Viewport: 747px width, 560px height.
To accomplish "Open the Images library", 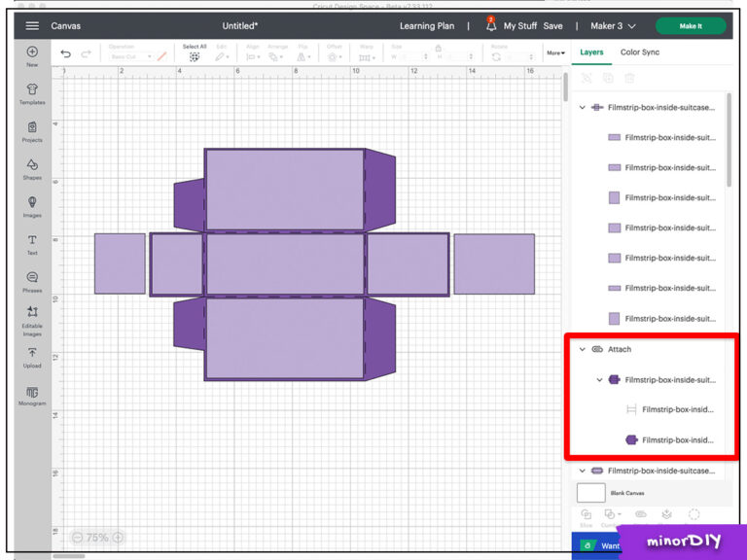I will (x=32, y=207).
